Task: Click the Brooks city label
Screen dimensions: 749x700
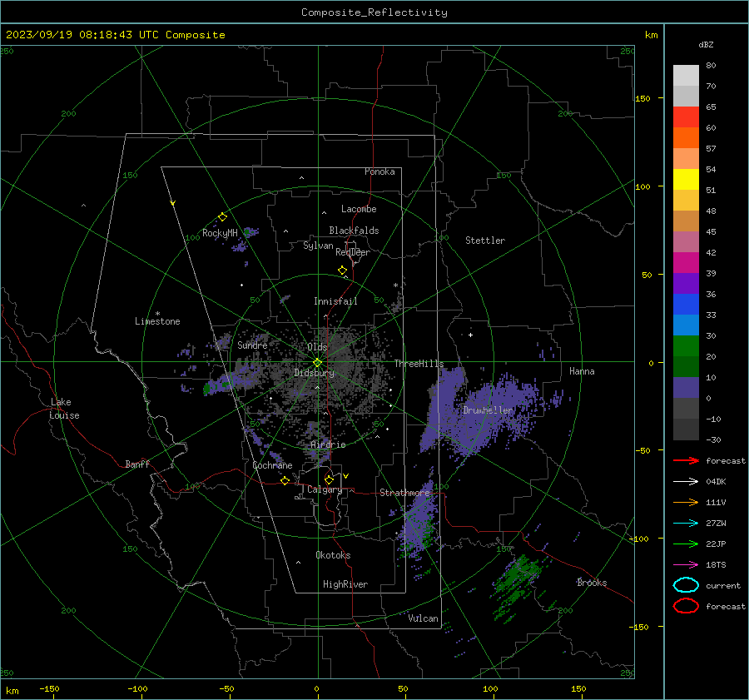Action: (592, 583)
